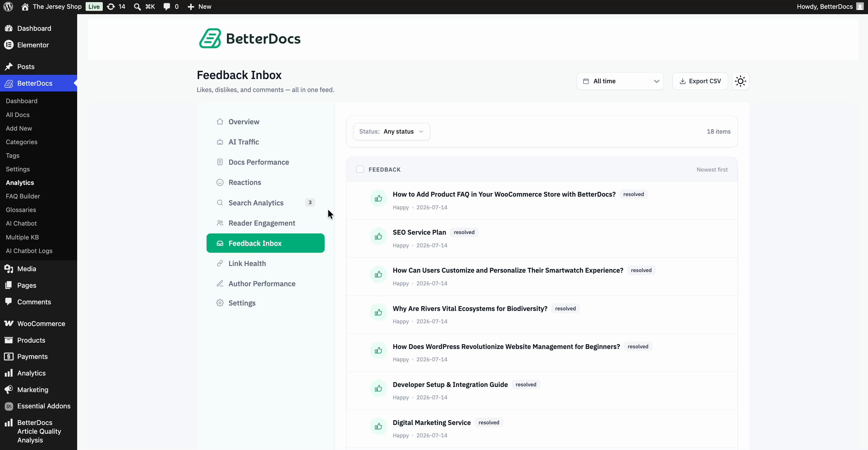
Task: Open the Overview analytics tab
Action: (265, 122)
